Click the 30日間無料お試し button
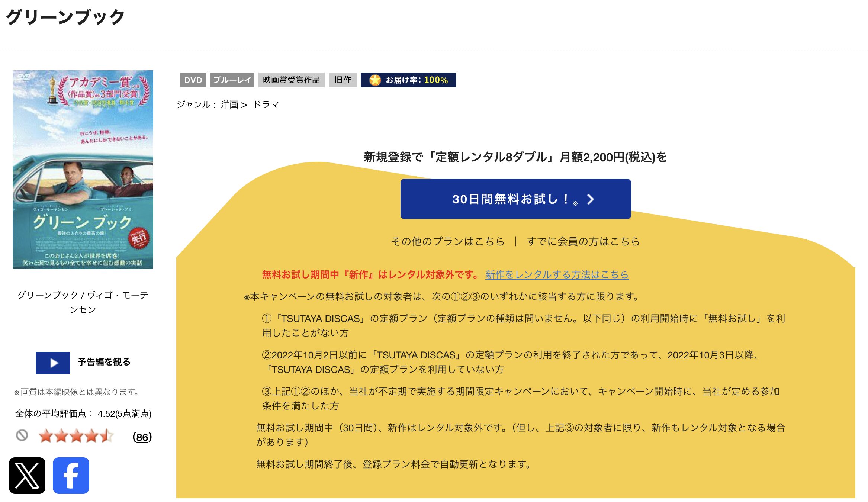 [515, 199]
